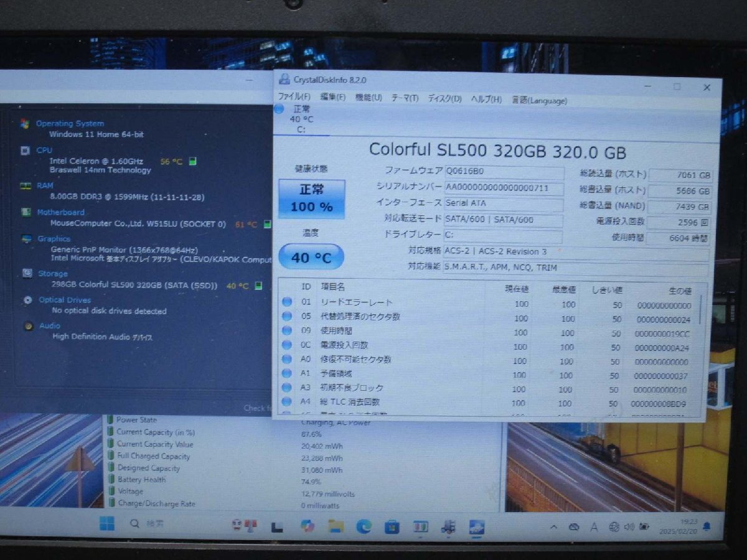Select the Motherboard heading in Speccy
This screenshot has height=560, width=747.
(x=60, y=212)
